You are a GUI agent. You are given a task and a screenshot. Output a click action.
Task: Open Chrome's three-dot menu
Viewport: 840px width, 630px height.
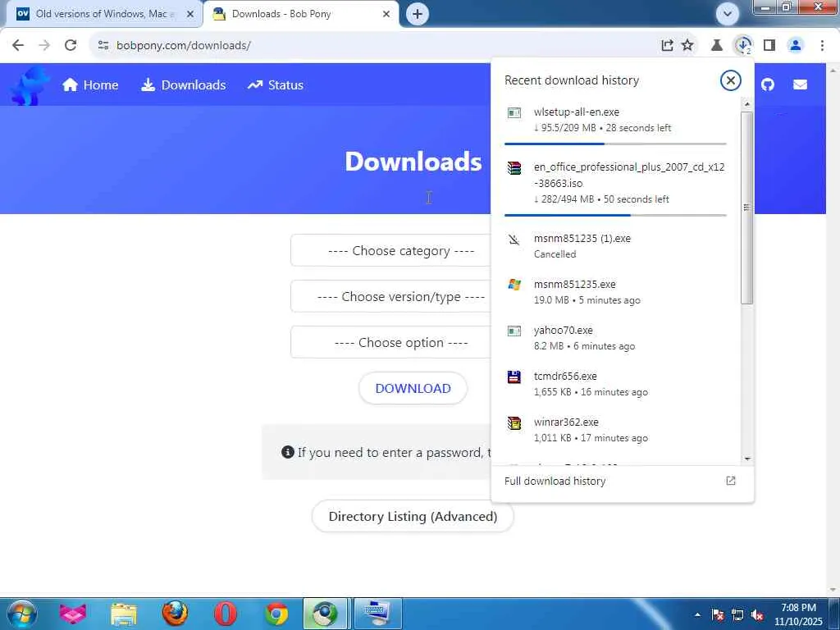822,46
